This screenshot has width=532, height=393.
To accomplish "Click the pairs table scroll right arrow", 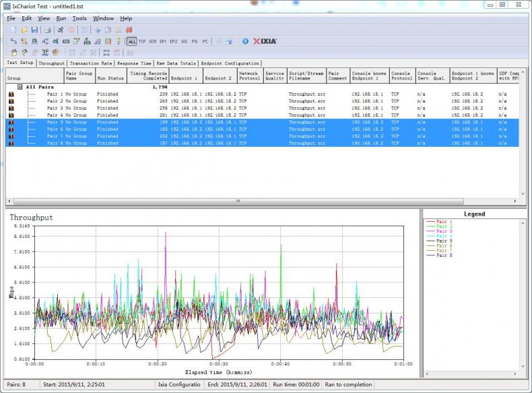I will click(x=515, y=201).
